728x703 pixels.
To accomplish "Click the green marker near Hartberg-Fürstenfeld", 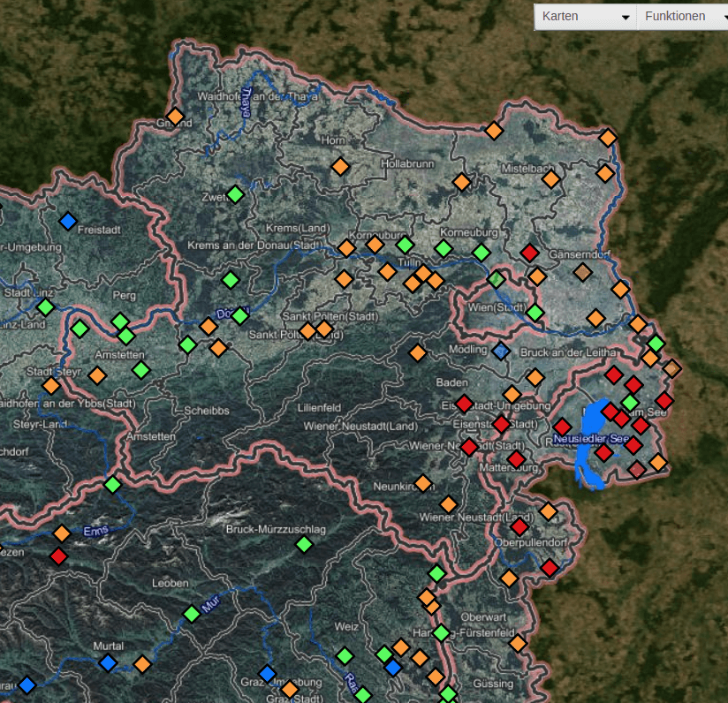I will pyautogui.click(x=439, y=632).
